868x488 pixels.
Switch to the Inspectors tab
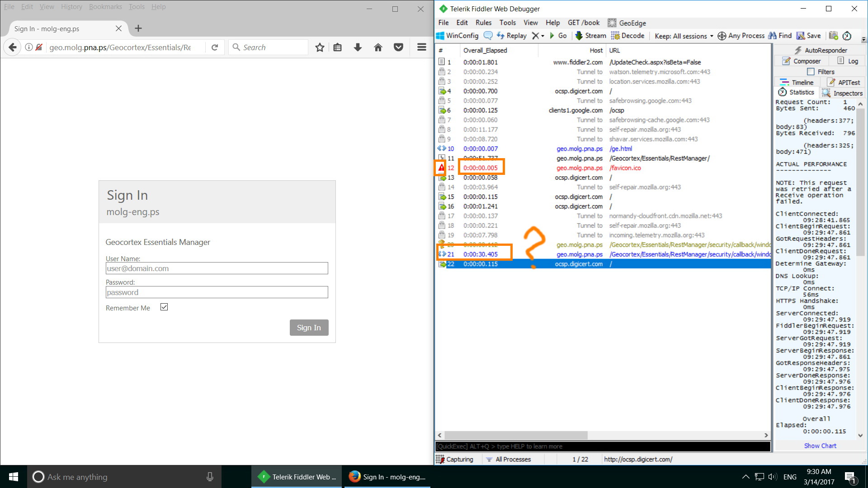pos(843,93)
